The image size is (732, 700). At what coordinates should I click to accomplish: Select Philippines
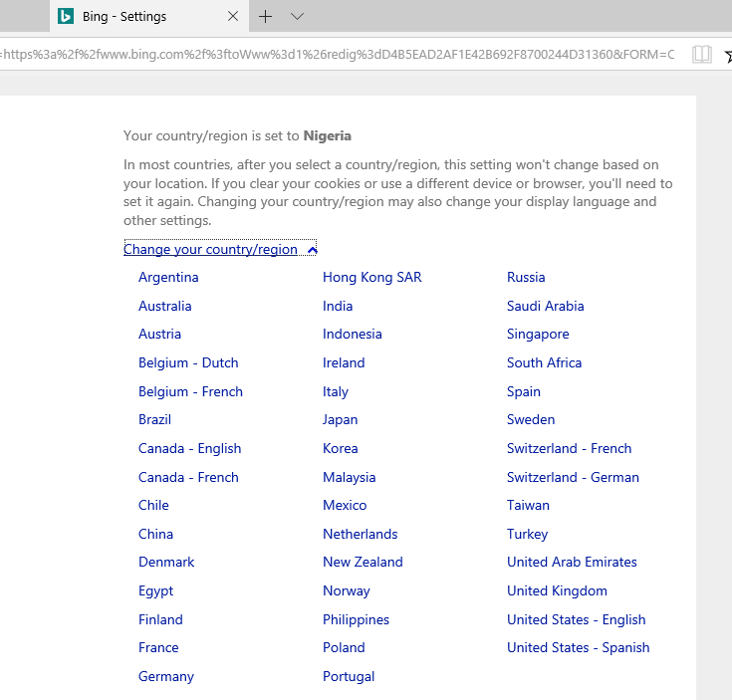click(356, 620)
